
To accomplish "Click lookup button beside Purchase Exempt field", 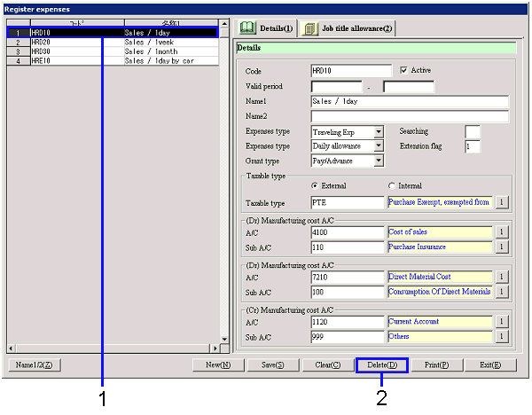I will [501, 202].
